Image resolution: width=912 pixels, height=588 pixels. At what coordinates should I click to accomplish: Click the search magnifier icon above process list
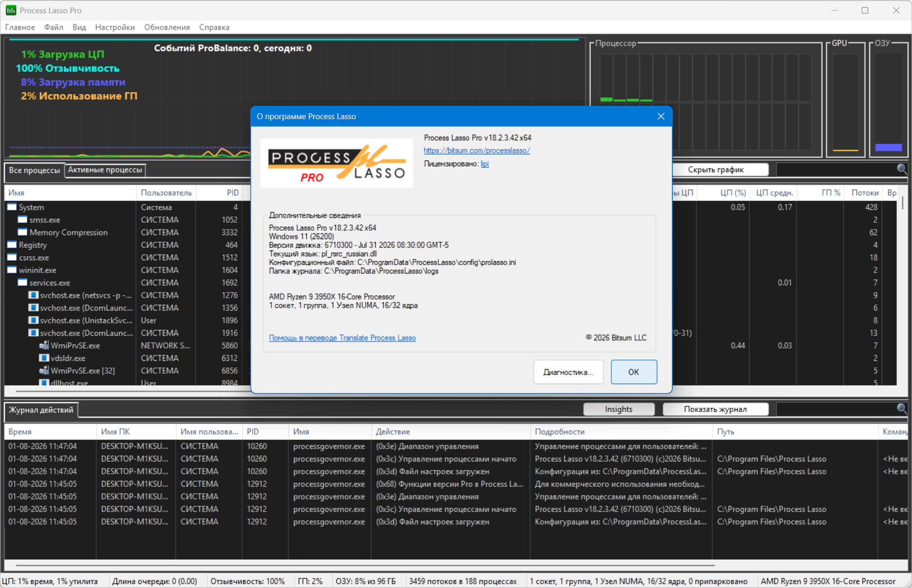pyautogui.click(x=901, y=169)
